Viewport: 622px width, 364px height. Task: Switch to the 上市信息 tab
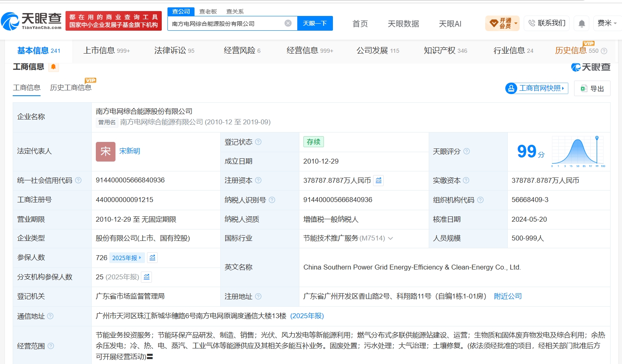pyautogui.click(x=106, y=51)
